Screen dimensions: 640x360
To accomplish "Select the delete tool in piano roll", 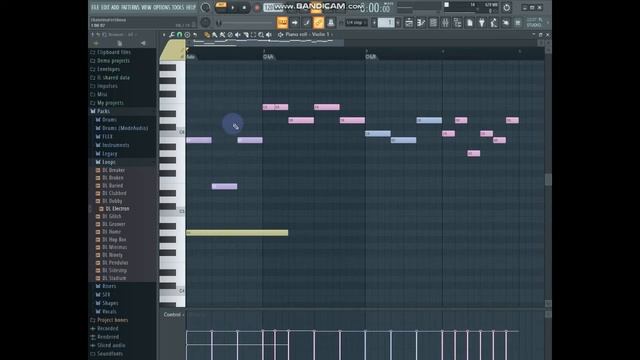I will pyautogui.click(x=230, y=35).
